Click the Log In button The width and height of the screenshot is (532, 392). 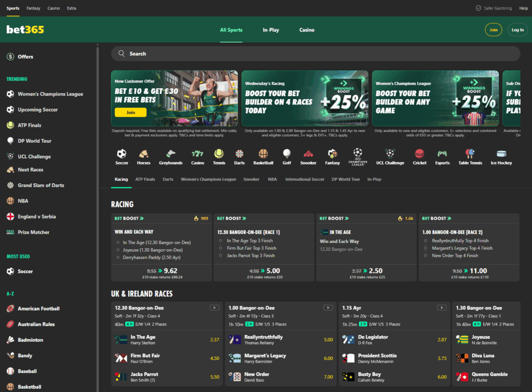coord(517,30)
